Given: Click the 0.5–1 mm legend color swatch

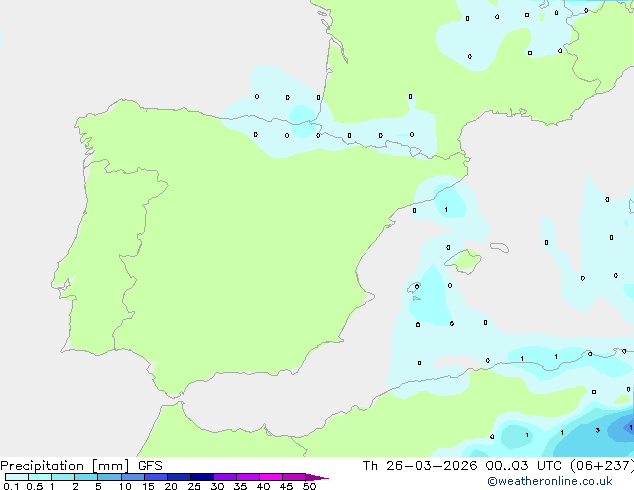Looking at the screenshot, I should 40,477.
